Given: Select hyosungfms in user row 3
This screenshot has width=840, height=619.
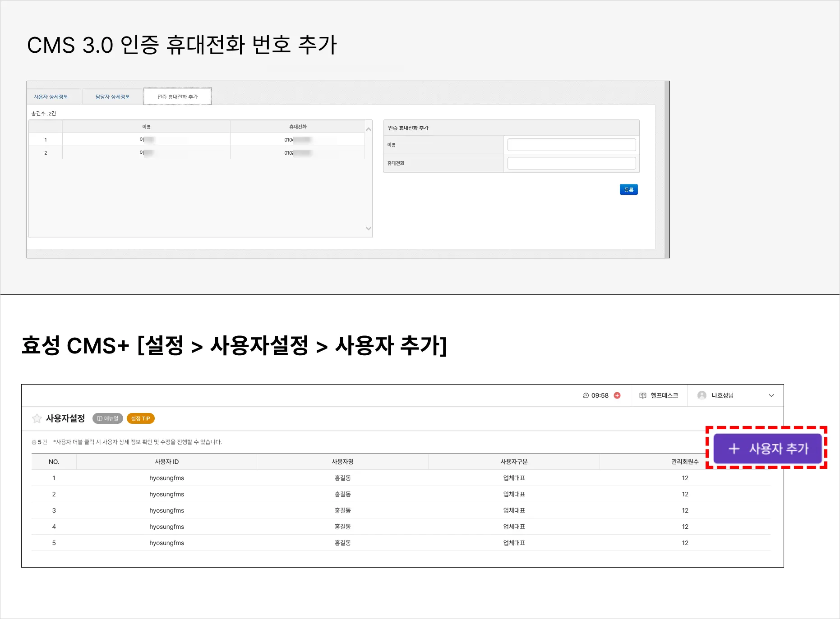Looking at the screenshot, I should pos(167,510).
